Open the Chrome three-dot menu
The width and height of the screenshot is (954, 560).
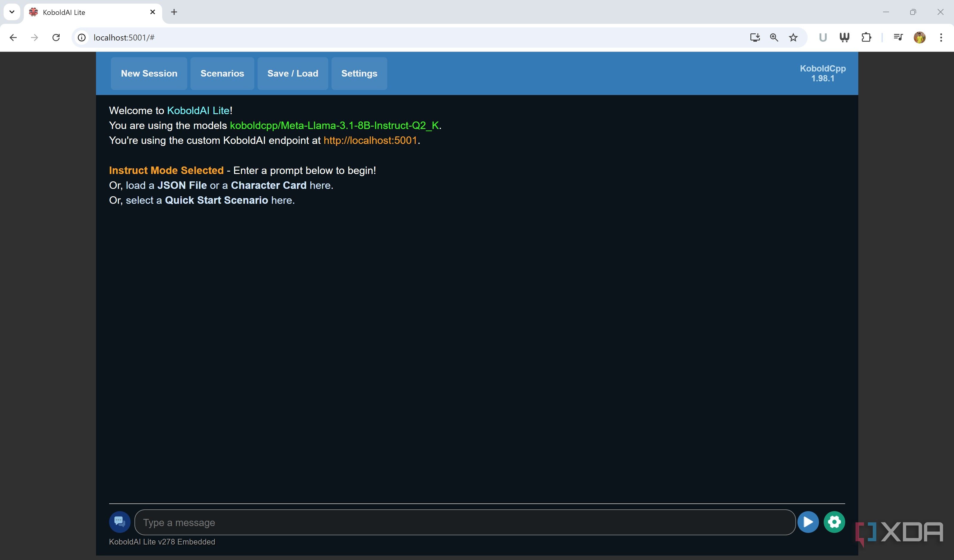pyautogui.click(x=941, y=38)
